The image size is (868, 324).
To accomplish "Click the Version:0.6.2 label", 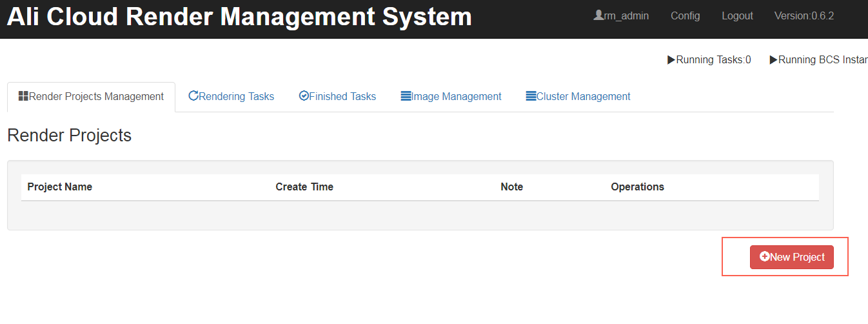I will coord(804,15).
